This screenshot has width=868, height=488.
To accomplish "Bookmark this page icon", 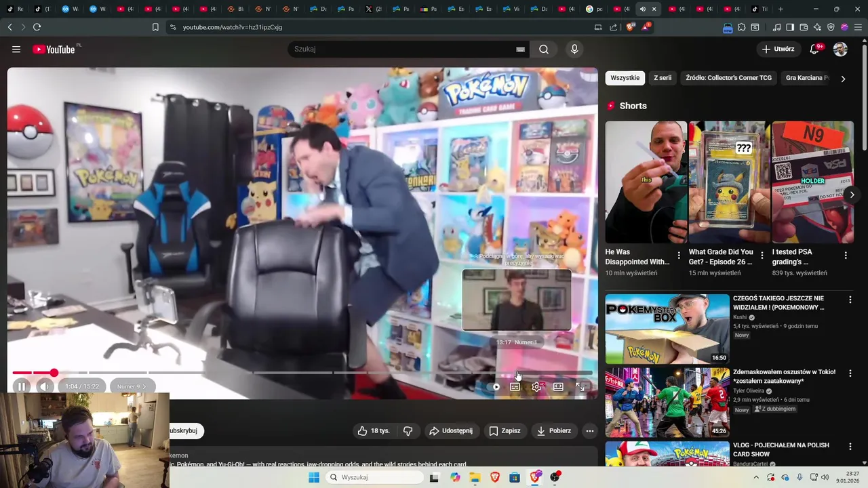I will (155, 27).
